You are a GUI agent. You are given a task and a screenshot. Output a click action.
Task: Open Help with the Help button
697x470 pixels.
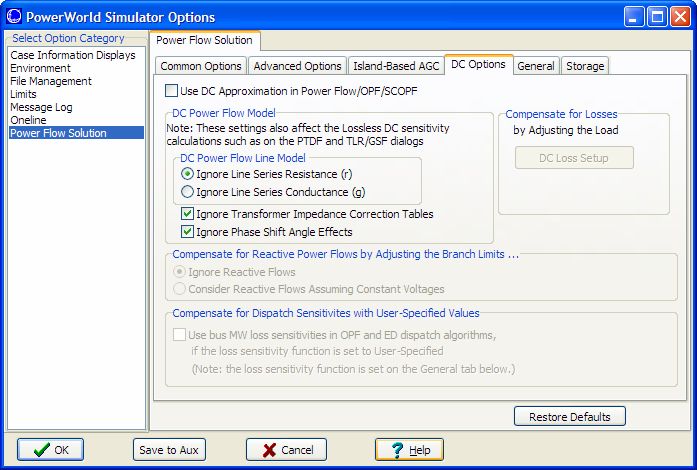pyautogui.click(x=409, y=450)
